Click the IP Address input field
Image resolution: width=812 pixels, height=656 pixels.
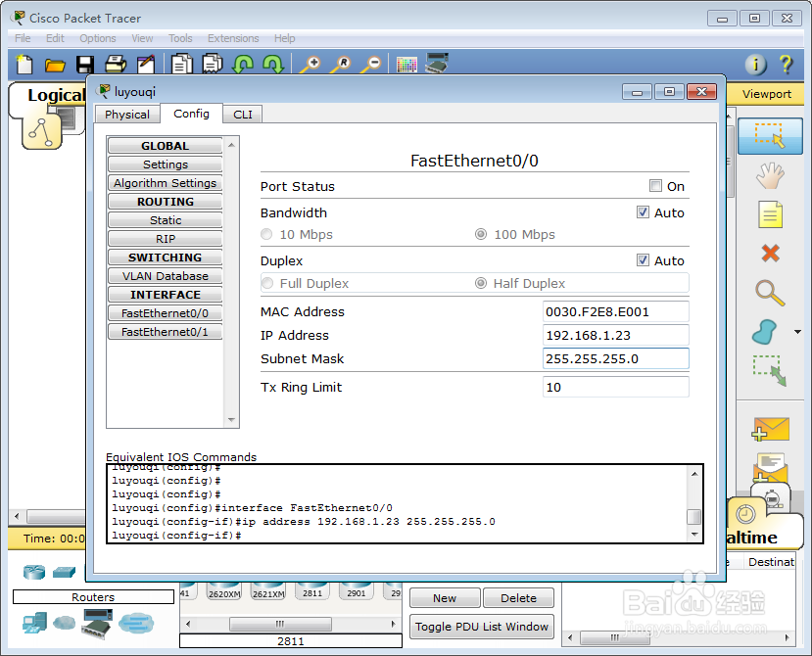616,335
